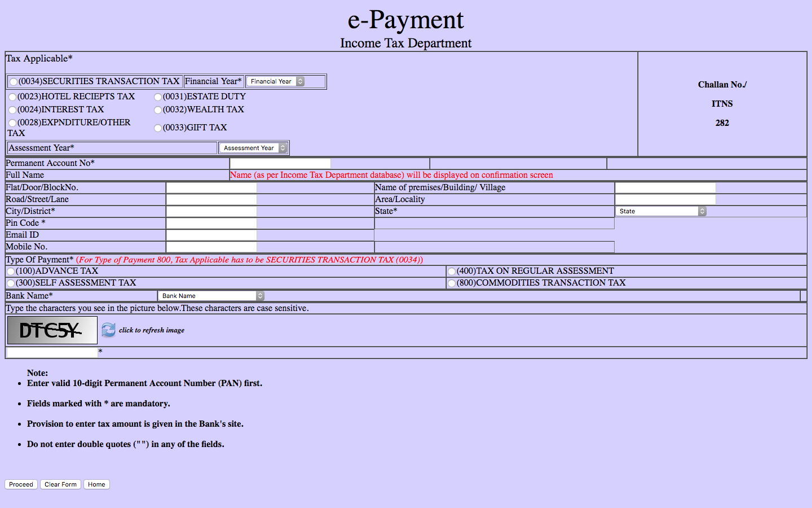Screen dimensions: 812x508
Task: Choose (100) Advance Tax payment type
Action: 10,271
